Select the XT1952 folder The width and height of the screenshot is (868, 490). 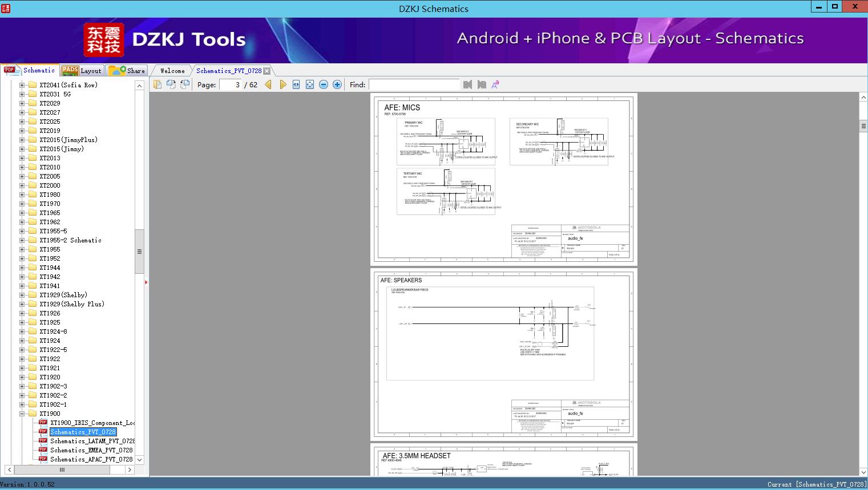point(50,258)
